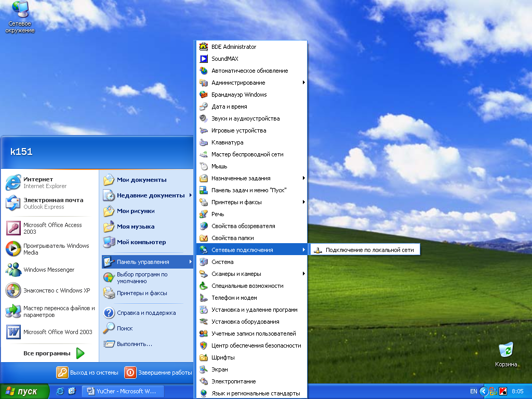Image resolution: width=532 pixels, height=399 pixels.
Task: Open Свойства обозревателя icon
Action: coord(204,226)
